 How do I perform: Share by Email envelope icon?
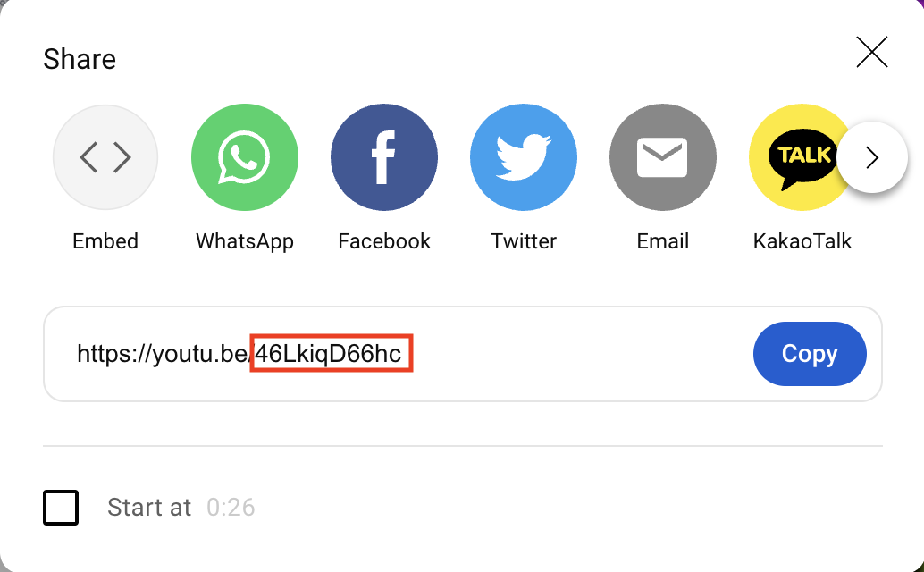coord(663,157)
